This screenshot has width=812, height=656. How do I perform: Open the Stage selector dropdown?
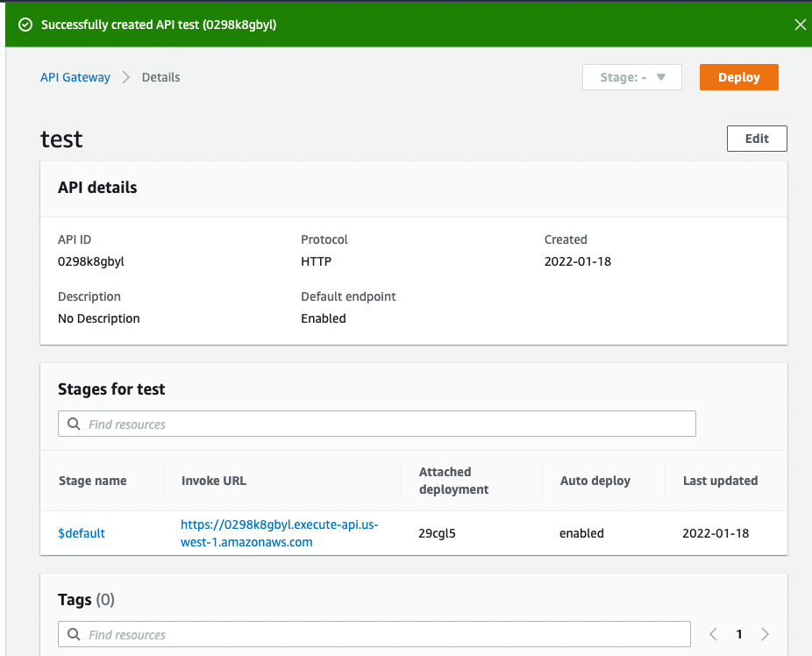click(631, 77)
